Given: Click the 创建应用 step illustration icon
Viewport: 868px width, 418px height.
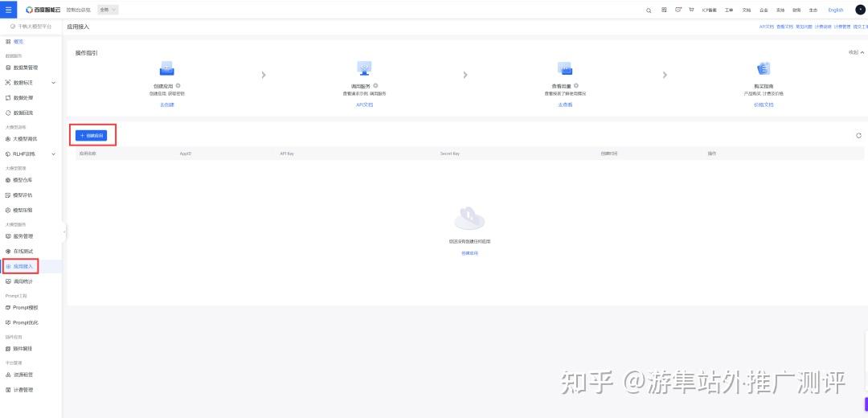Looking at the screenshot, I should click(166, 68).
